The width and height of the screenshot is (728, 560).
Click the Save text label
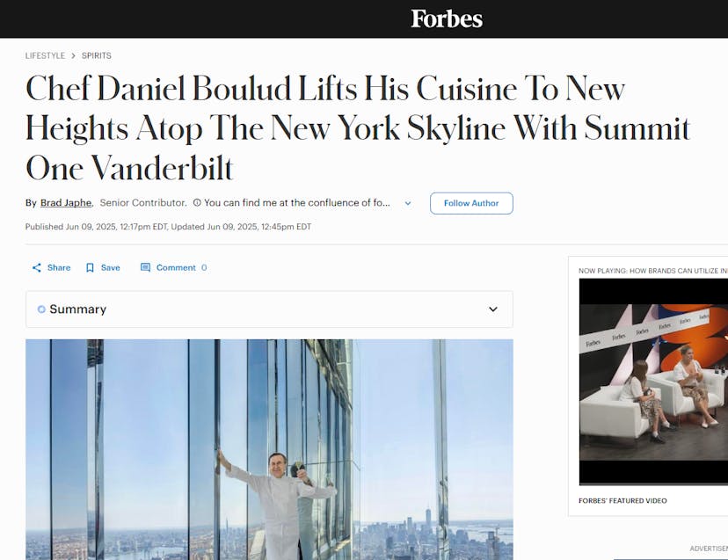(x=111, y=268)
